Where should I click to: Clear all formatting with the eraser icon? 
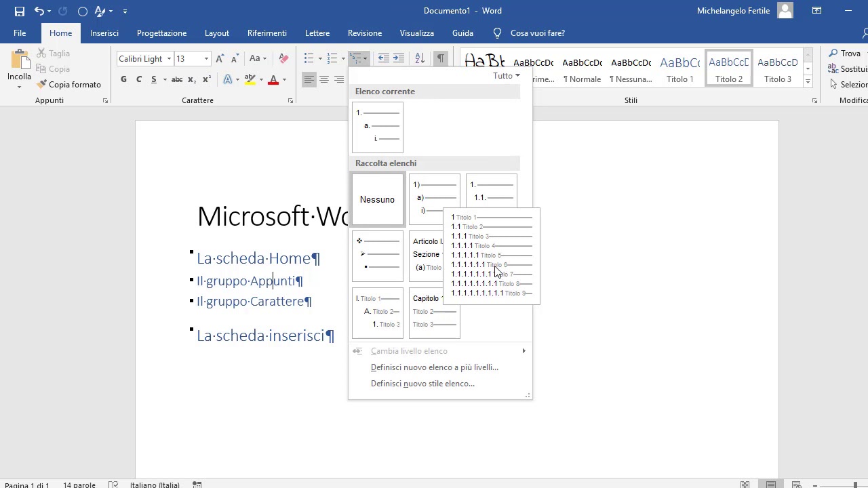point(283,59)
